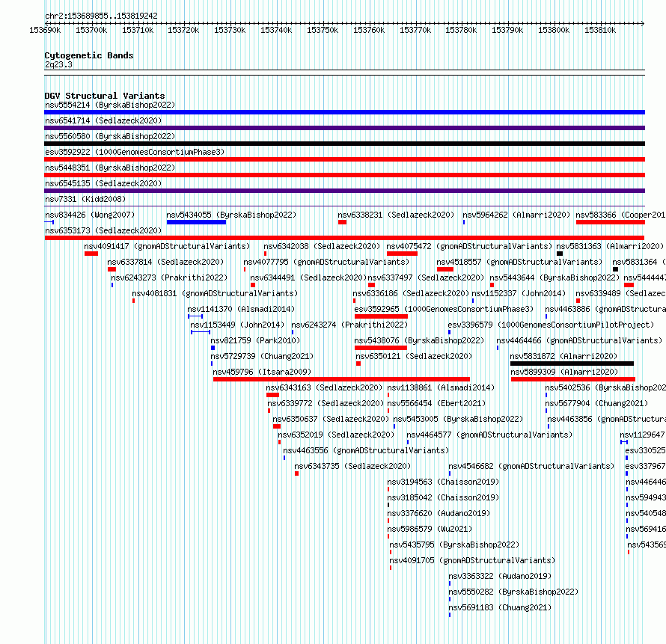Viewport: 666px width, 644px height.
Task: Click the nsv6243273 (Prakrithi2022) label
Action: [x=169, y=277]
